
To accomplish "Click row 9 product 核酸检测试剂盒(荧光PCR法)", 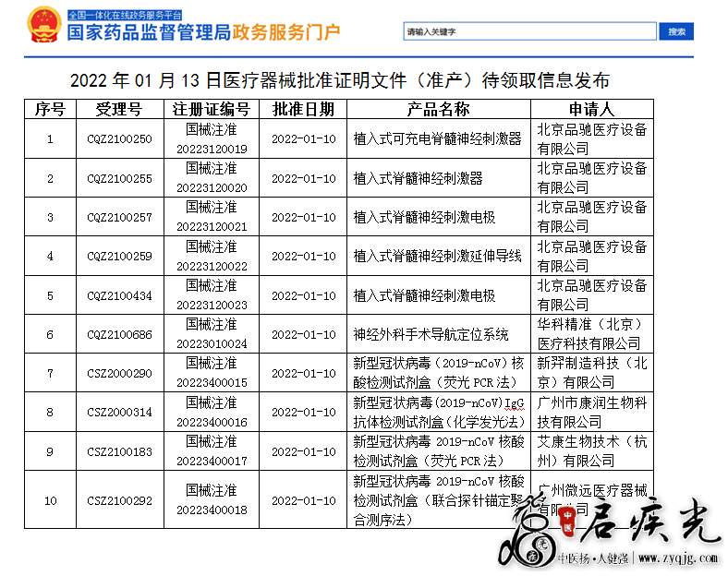I will [x=439, y=451].
